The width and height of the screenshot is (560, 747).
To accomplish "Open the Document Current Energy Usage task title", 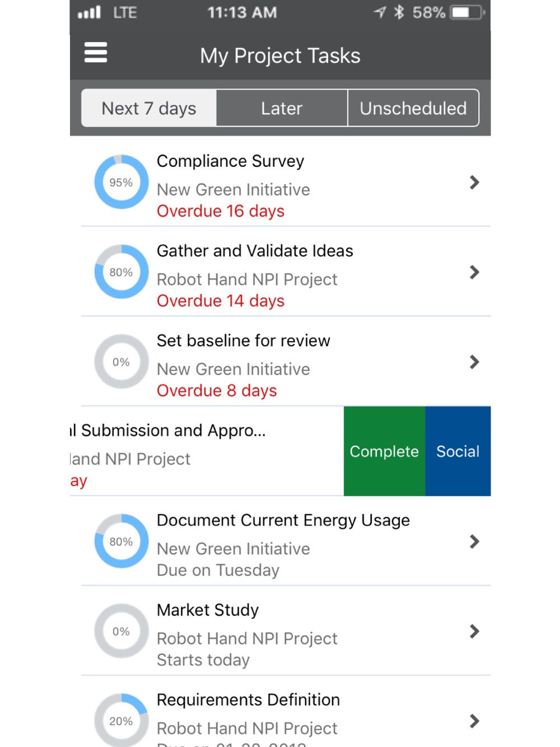I will pyautogui.click(x=283, y=520).
